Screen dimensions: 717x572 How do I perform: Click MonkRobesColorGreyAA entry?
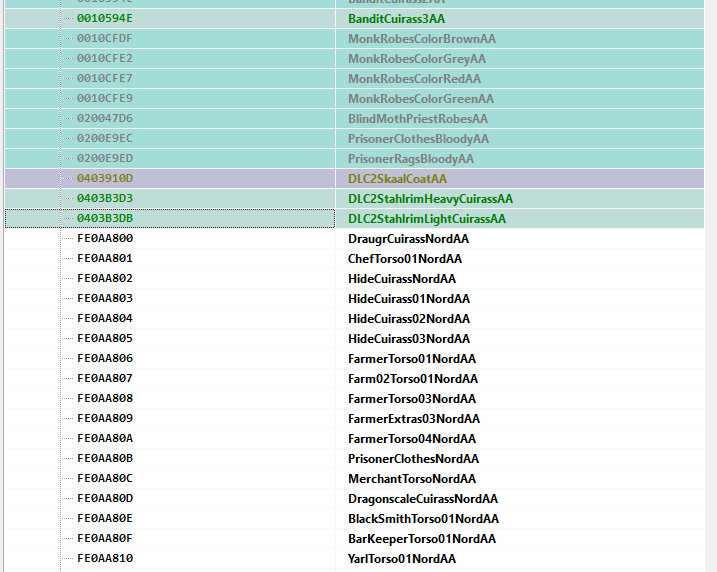[417, 59]
